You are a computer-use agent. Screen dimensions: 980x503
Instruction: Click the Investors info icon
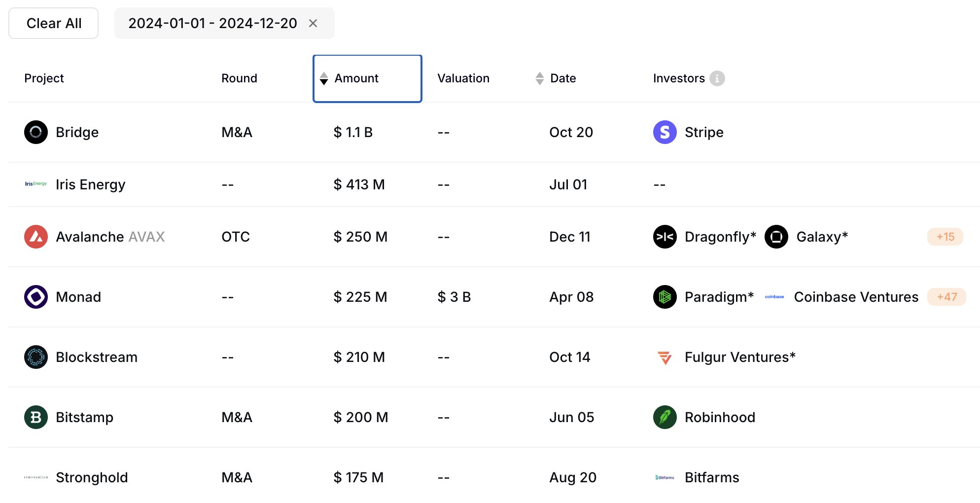pyautogui.click(x=717, y=78)
